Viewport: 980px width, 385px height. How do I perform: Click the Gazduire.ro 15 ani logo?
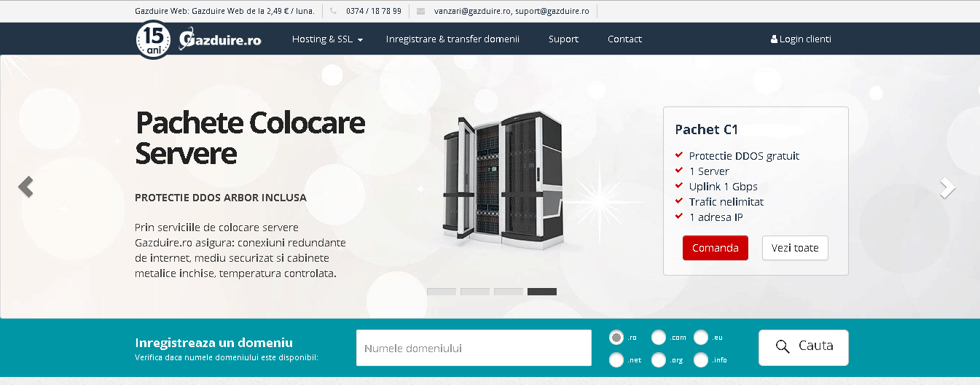tap(198, 39)
